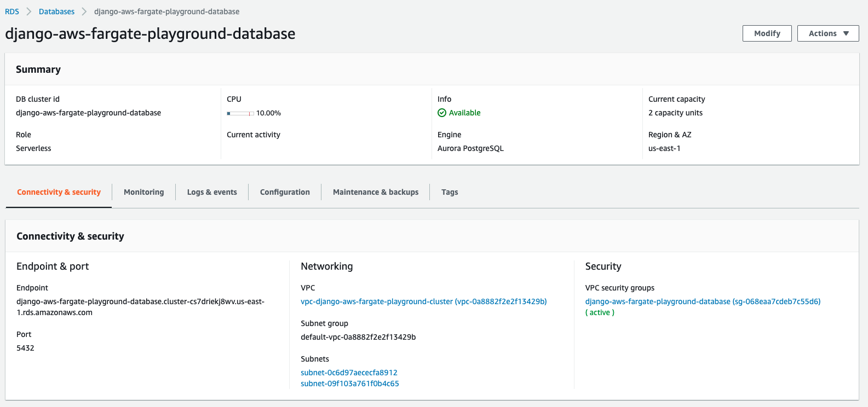Open the vpc-django-aws-fargate-playground-cluster VPC link
This screenshot has height=407, width=868.
(423, 301)
